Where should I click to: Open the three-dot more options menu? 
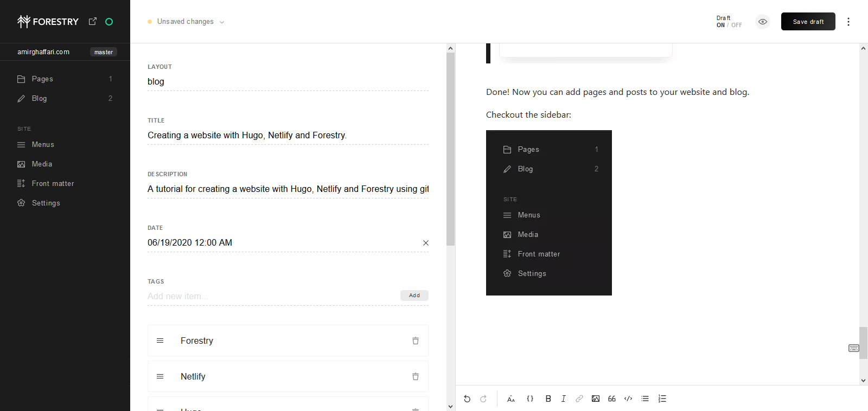[x=848, y=22]
